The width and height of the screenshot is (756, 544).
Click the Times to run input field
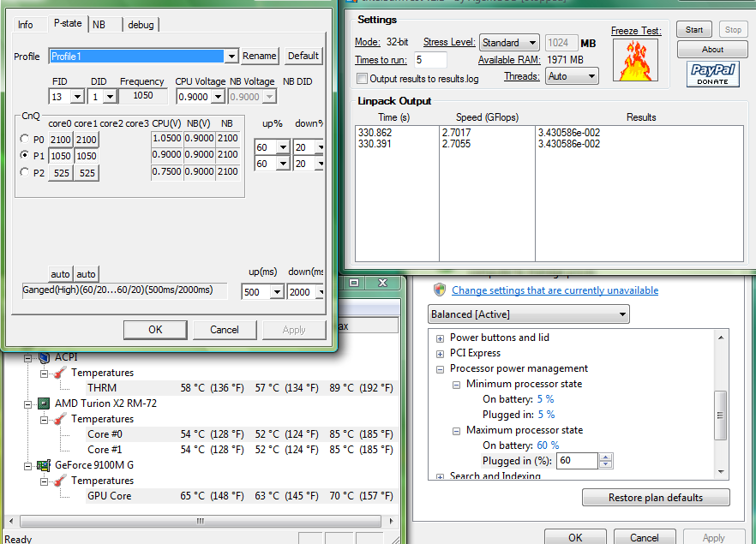pos(430,60)
